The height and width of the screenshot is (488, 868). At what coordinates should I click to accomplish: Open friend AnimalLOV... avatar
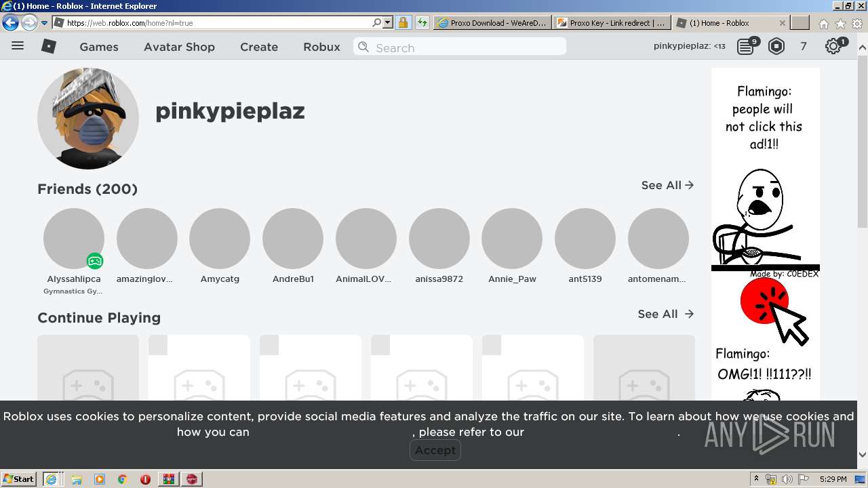point(366,239)
